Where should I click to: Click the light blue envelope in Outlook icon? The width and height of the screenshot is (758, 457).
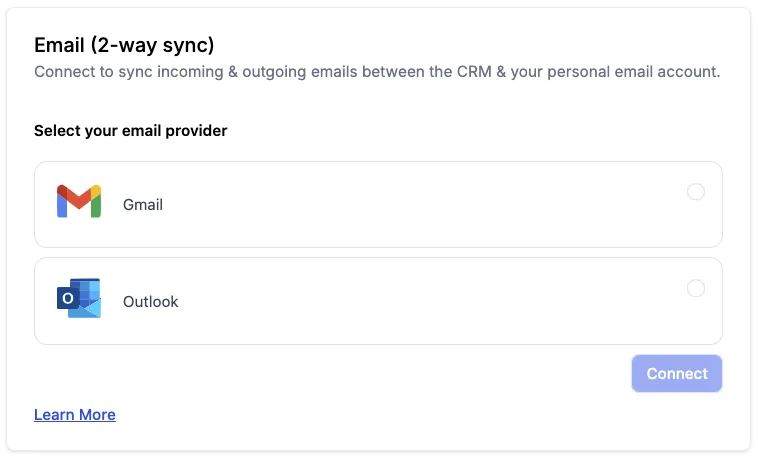click(x=90, y=310)
